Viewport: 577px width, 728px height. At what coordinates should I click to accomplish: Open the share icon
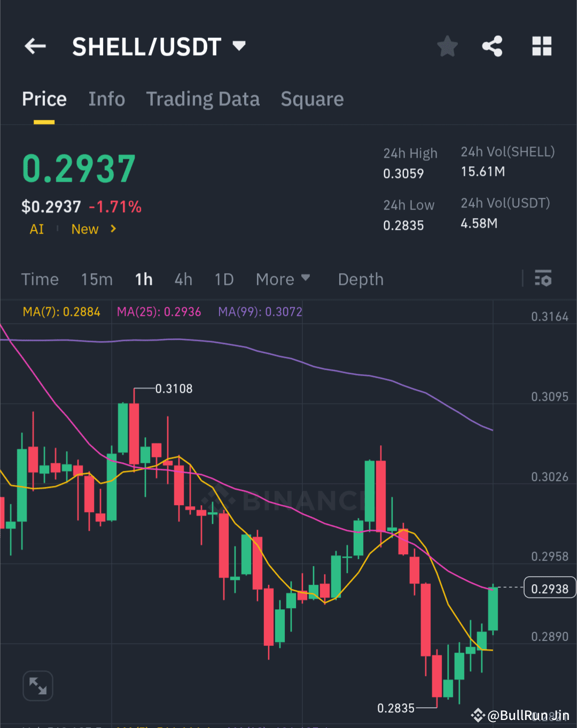tap(492, 47)
